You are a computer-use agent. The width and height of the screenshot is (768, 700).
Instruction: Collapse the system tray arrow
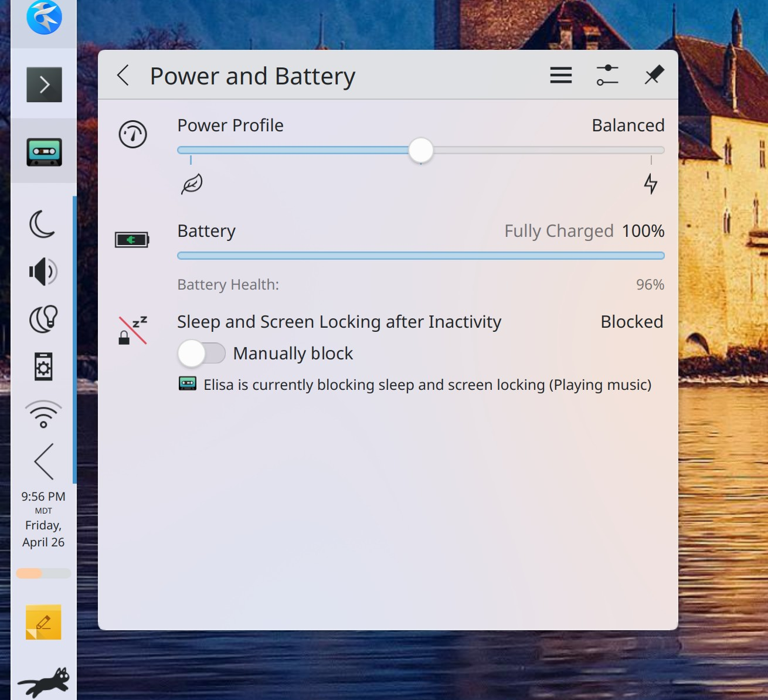click(43, 461)
